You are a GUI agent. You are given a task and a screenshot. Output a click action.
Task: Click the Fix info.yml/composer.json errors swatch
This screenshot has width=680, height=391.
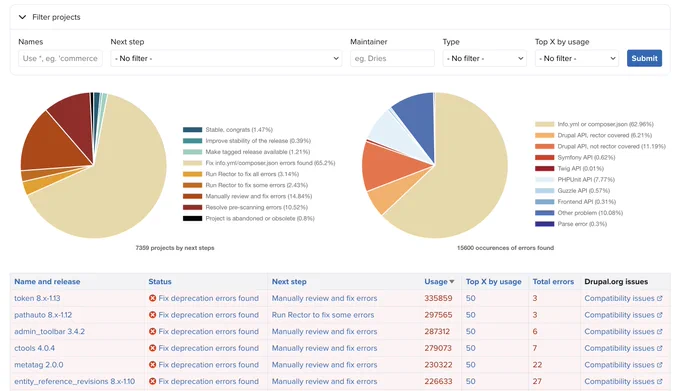[x=193, y=163]
